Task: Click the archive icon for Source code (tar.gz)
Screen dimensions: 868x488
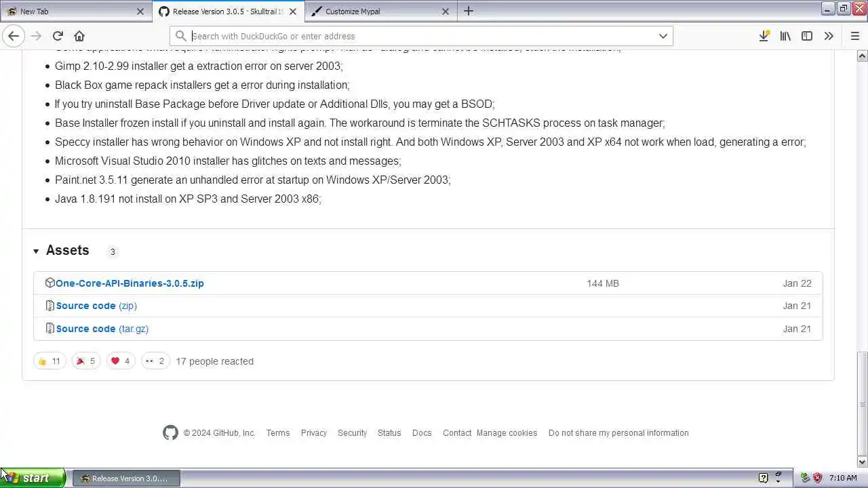Action: click(50, 328)
